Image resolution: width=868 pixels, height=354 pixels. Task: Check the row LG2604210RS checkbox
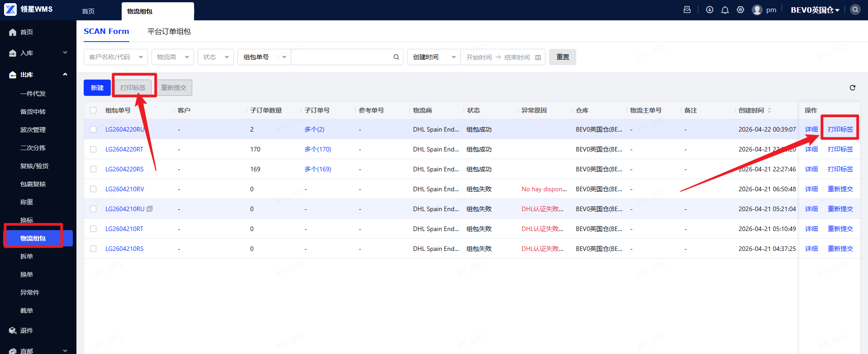[93, 249]
